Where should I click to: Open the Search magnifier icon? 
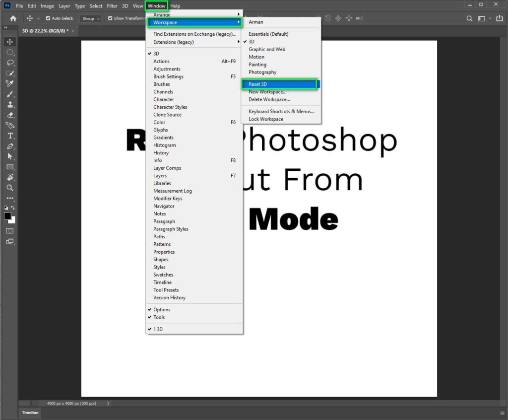click(x=469, y=18)
